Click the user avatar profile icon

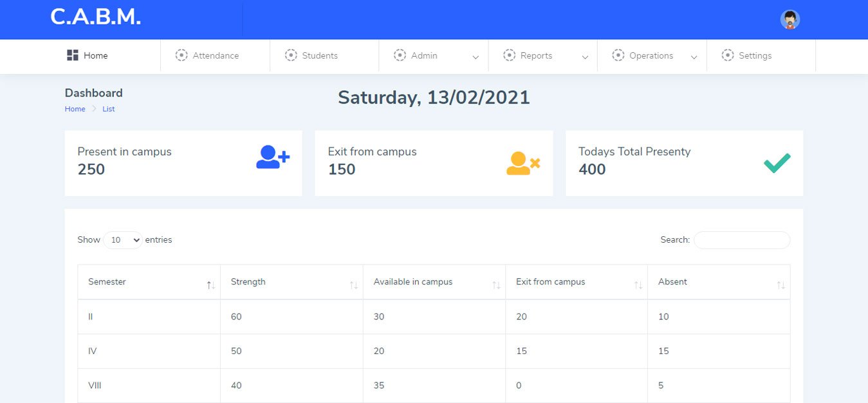790,19
